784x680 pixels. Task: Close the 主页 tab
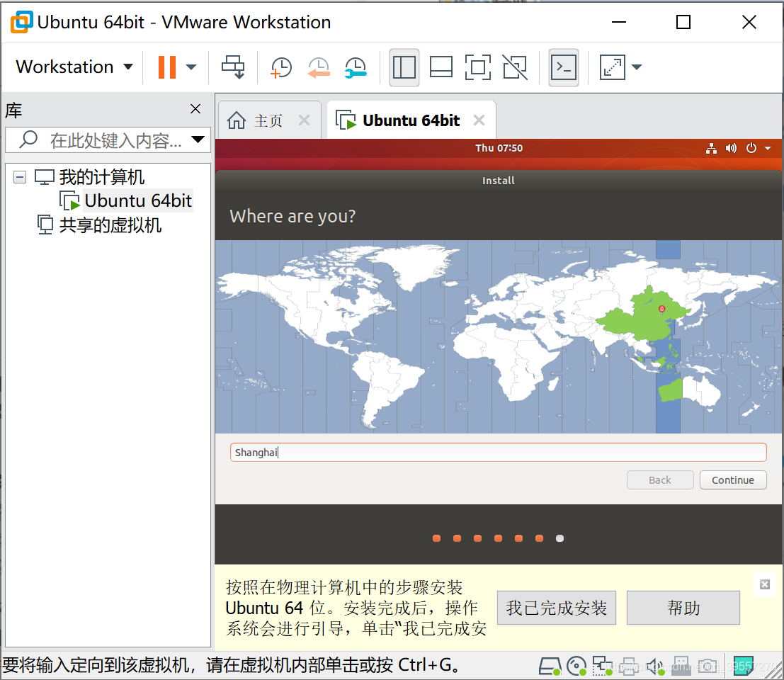click(x=304, y=120)
